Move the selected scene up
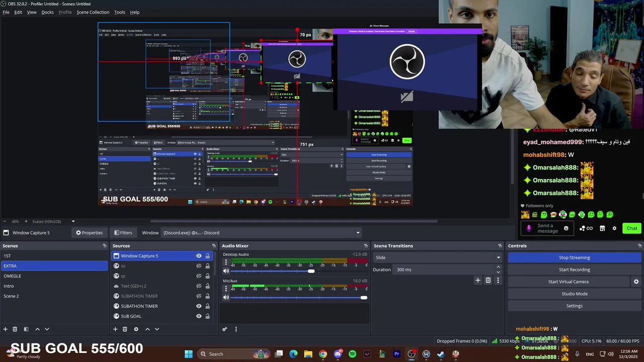The width and height of the screenshot is (644, 362). point(37,329)
